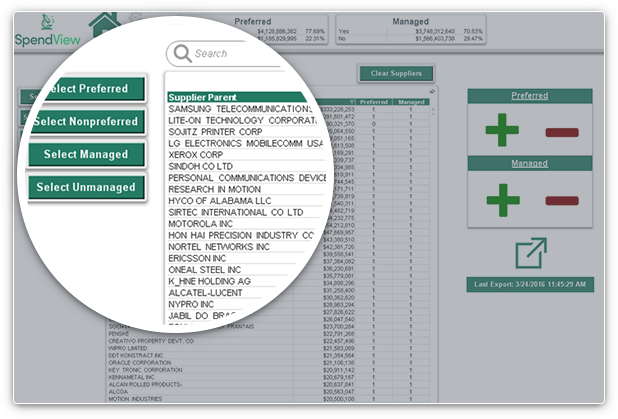Click Managed No summary row
The width and height of the screenshot is (618, 419).
(x=410, y=39)
